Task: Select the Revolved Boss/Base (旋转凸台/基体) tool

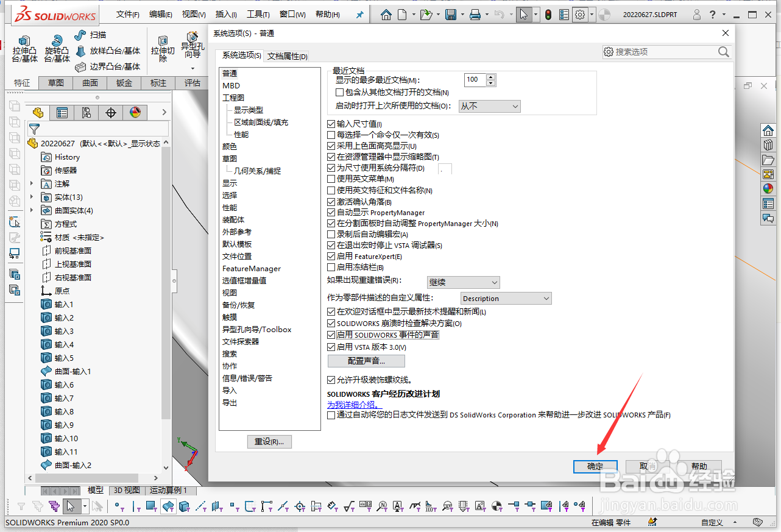Action: coord(57,48)
